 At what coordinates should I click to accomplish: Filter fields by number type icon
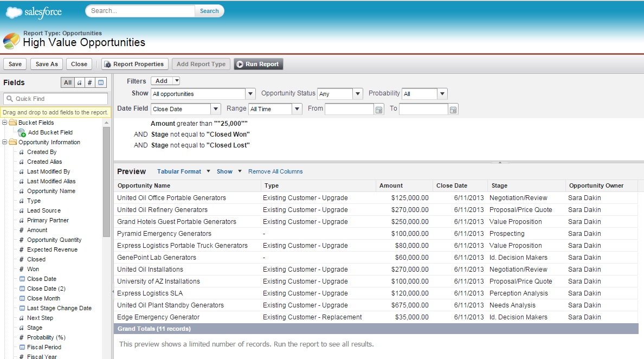pyautogui.click(x=90, y=83)
